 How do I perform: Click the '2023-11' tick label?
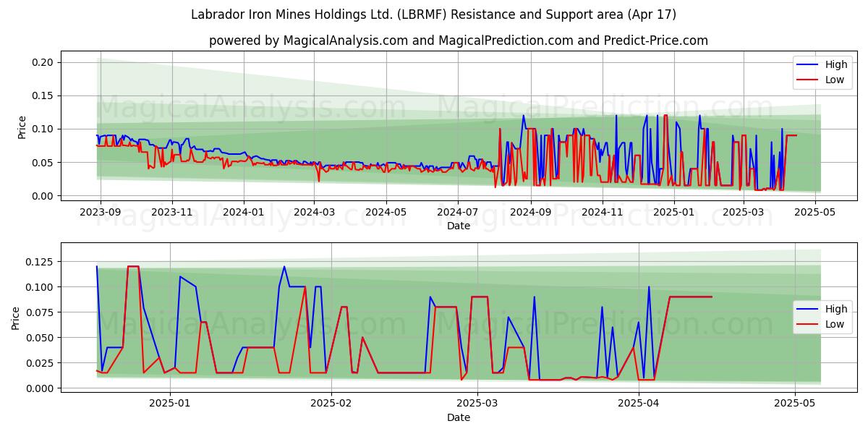[x=172, y=212]
